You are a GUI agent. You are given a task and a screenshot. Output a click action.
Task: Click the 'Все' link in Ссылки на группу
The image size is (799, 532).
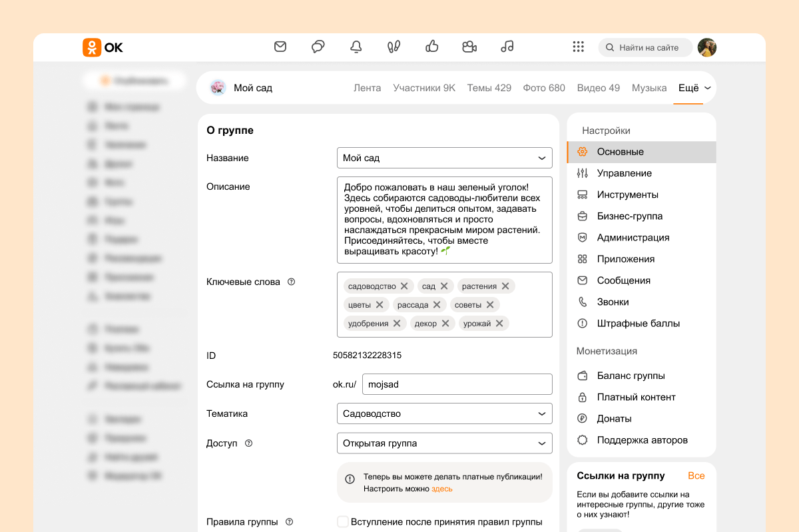coord(696,475)
